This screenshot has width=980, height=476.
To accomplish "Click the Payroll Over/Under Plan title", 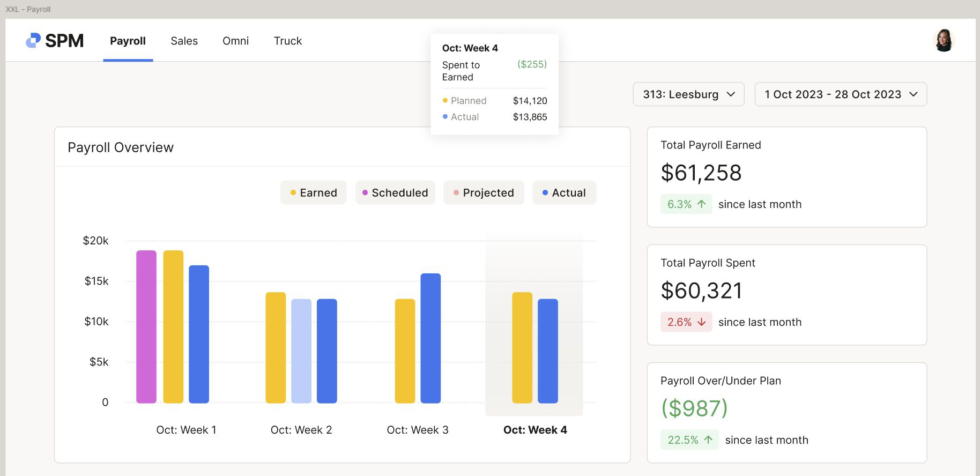I will (721, 381).
